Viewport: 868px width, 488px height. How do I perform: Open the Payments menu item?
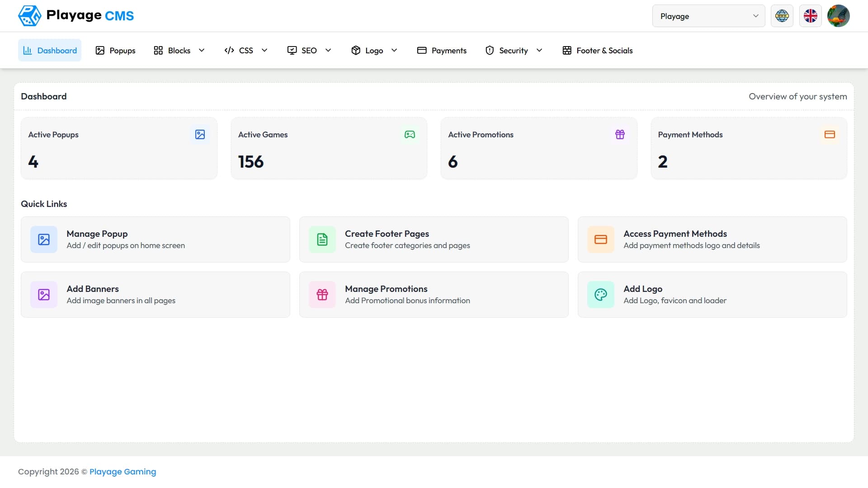point(442,50)
